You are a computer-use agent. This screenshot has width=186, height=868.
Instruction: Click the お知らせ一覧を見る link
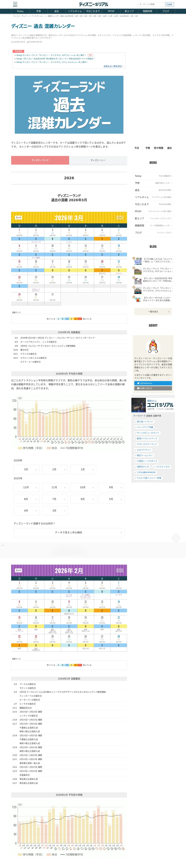click(x=113, y=66)
